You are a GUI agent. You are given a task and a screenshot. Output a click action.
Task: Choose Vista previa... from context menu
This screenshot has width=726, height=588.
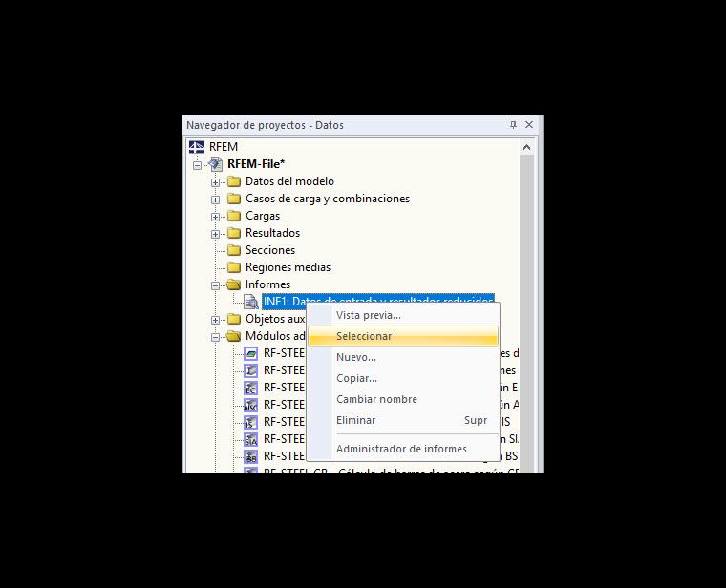click(x=403, y=315)
